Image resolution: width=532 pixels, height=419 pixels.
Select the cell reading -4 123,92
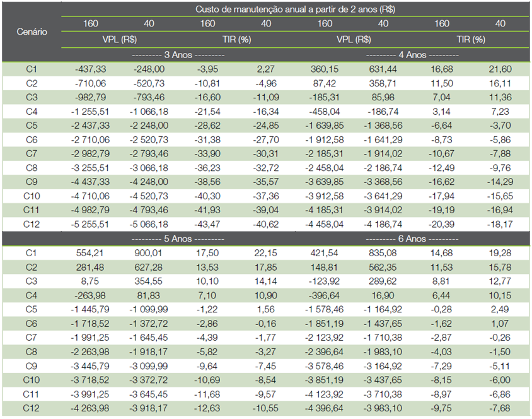click(x=325, y=394)
